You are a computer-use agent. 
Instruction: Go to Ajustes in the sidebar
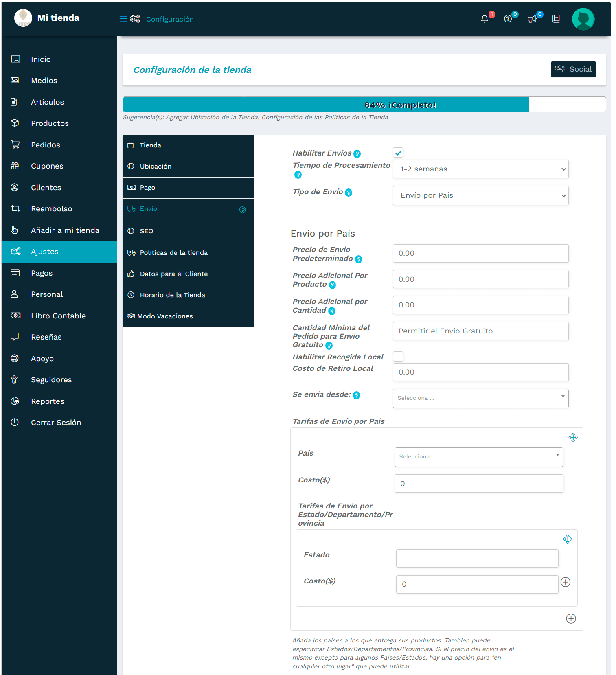coord(59,252)
